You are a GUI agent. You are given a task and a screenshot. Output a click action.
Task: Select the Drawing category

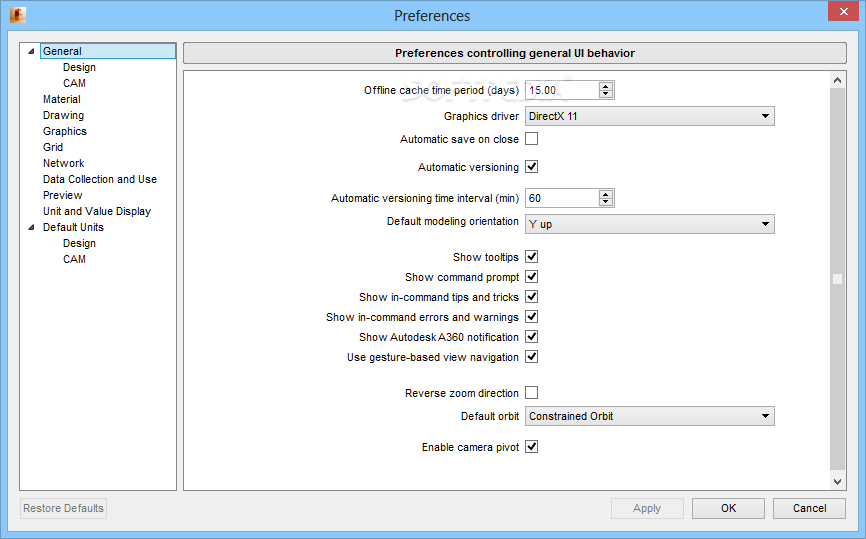tap(64, 115)
